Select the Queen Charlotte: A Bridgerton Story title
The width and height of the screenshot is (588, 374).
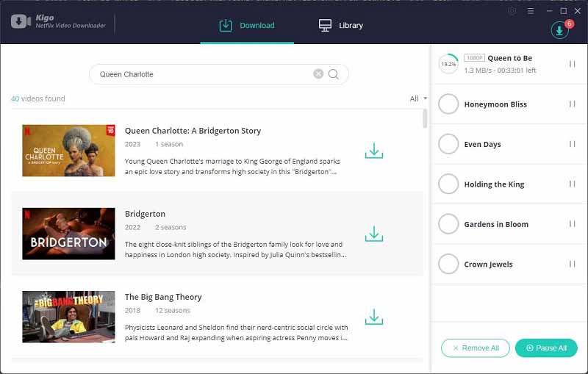(x=193, y=131)
